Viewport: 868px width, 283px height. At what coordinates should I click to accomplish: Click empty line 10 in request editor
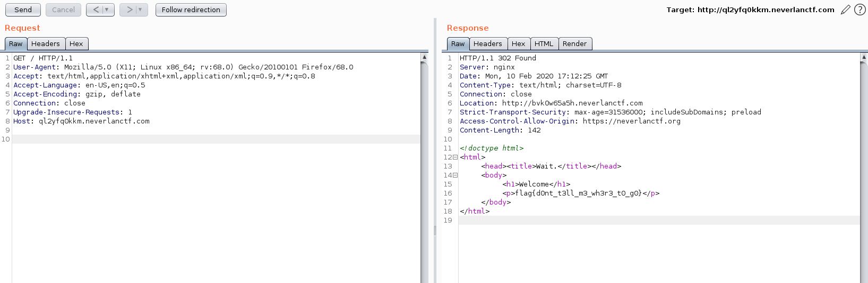coord(217,139)
